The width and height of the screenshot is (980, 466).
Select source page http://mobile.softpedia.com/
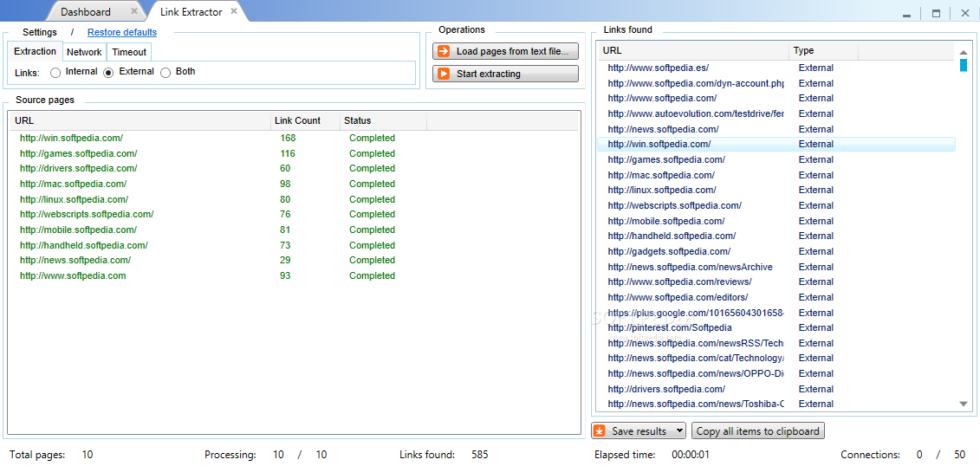[x=78, y=230]
